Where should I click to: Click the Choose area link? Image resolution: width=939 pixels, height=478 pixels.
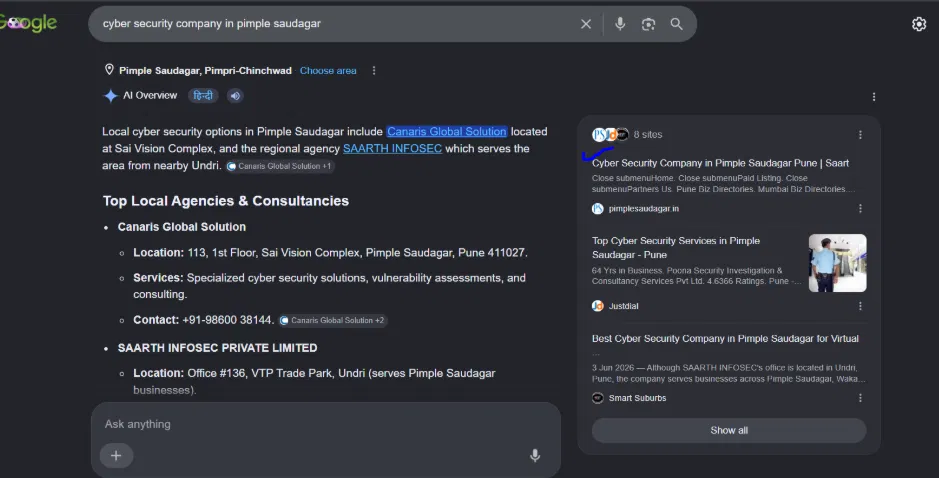tap(328, 71)
